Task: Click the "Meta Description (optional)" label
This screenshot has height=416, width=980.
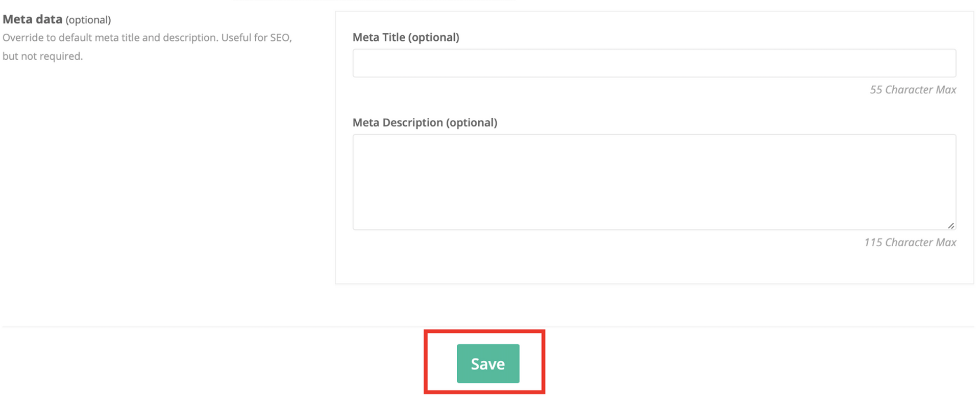Action: [x=425, y=122]
